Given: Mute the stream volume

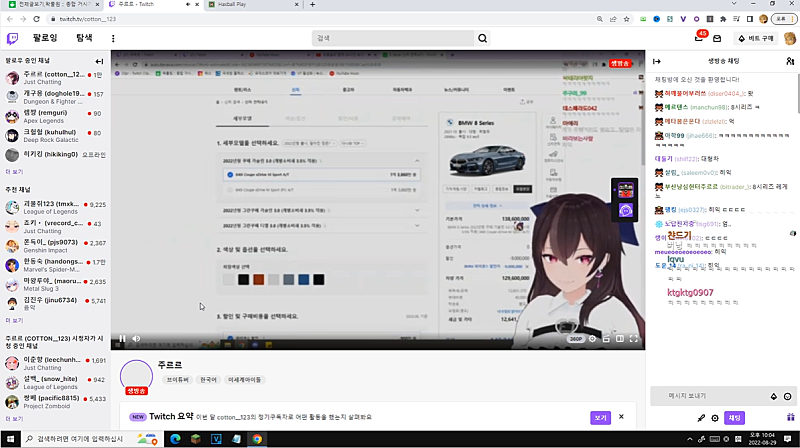Looking at the screenshot, I should 136,338.
